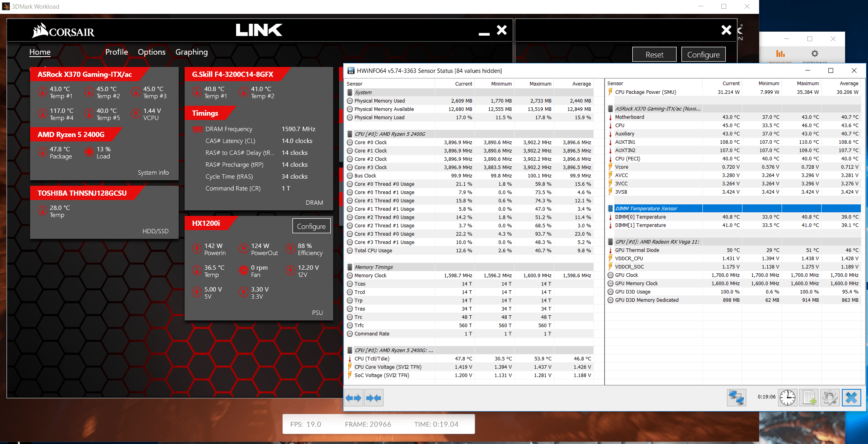
Task: Click the top-right Configure button
Action: [x=704, y=55]
